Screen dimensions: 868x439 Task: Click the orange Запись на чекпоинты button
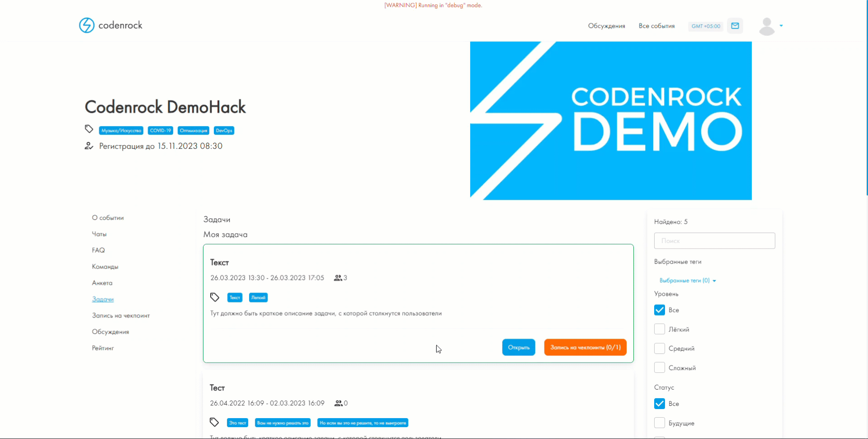(585, 347)
